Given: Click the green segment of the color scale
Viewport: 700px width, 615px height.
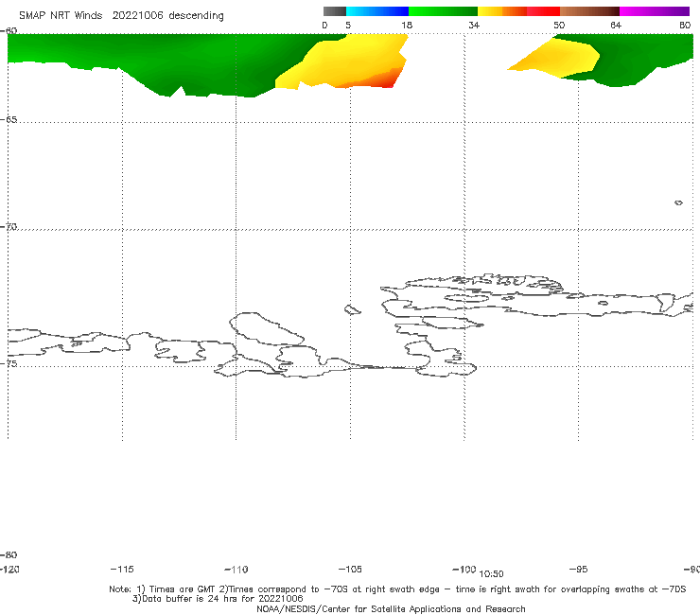Looking at the screenshot, I should coord(443,11).
